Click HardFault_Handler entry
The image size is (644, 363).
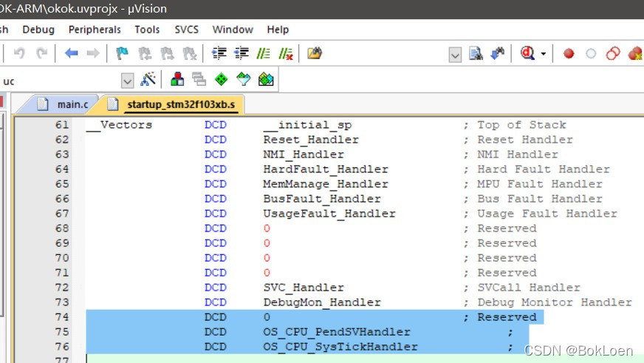coord(326,169)
